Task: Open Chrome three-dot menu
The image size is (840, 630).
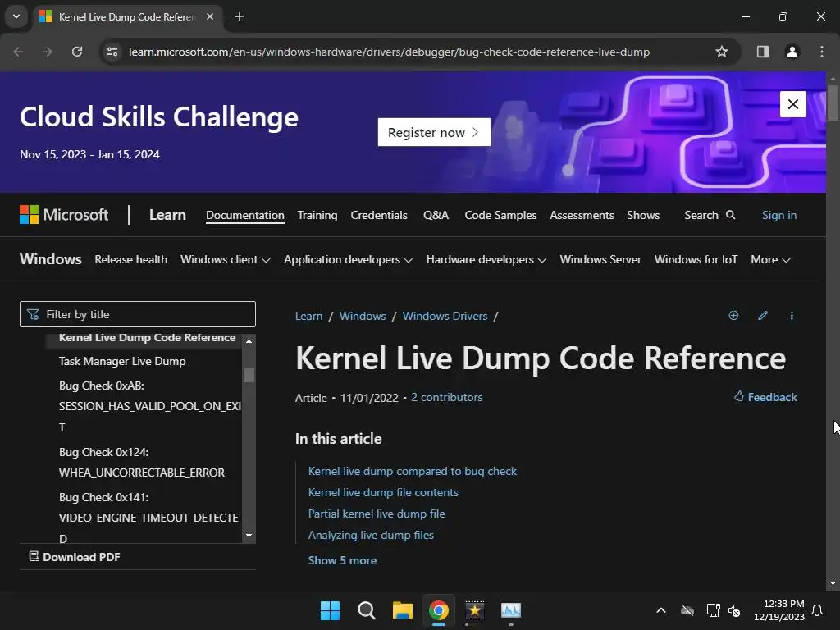Action: pyautogui.click(x=822, y=52)
